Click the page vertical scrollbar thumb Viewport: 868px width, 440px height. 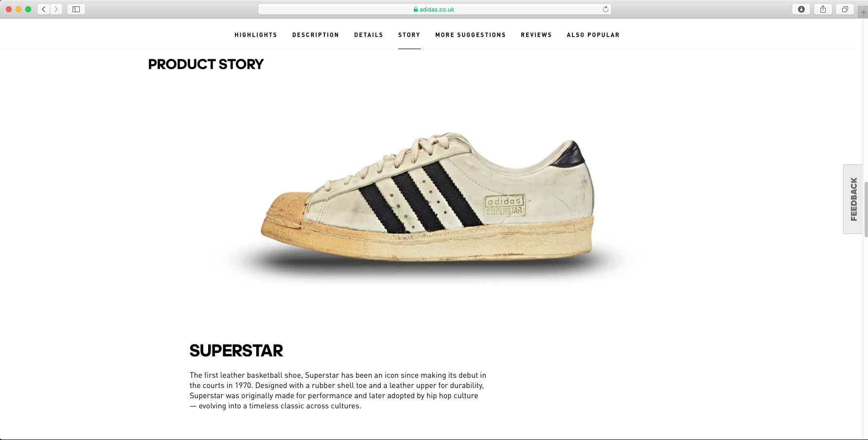click(x=866, y=209)
